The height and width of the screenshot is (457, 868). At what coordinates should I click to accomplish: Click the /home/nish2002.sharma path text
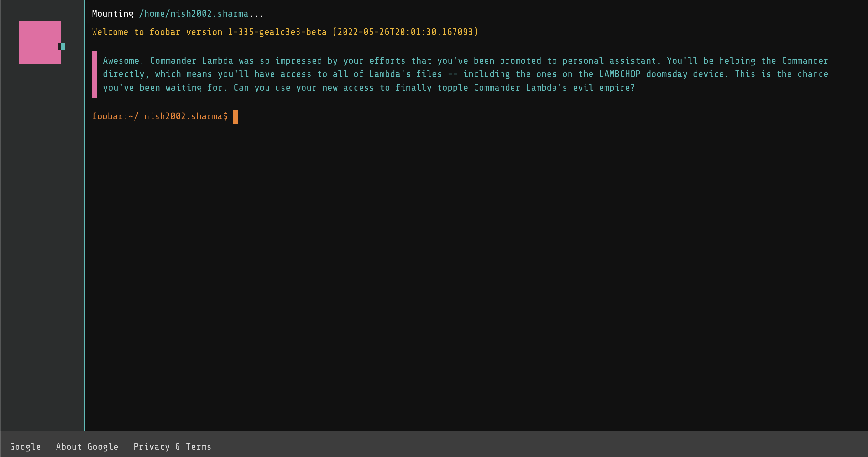click(194, 14)
